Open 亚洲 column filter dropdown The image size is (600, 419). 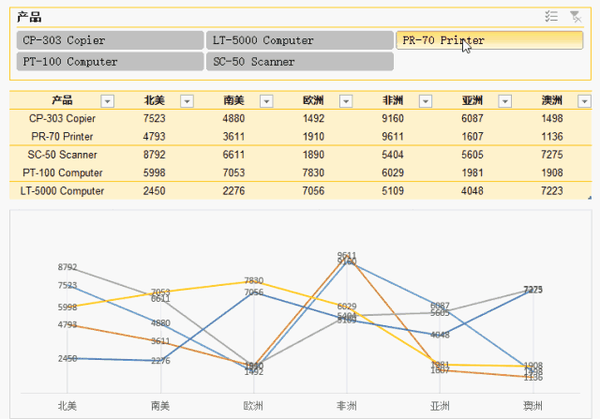[x=505, y=101]
